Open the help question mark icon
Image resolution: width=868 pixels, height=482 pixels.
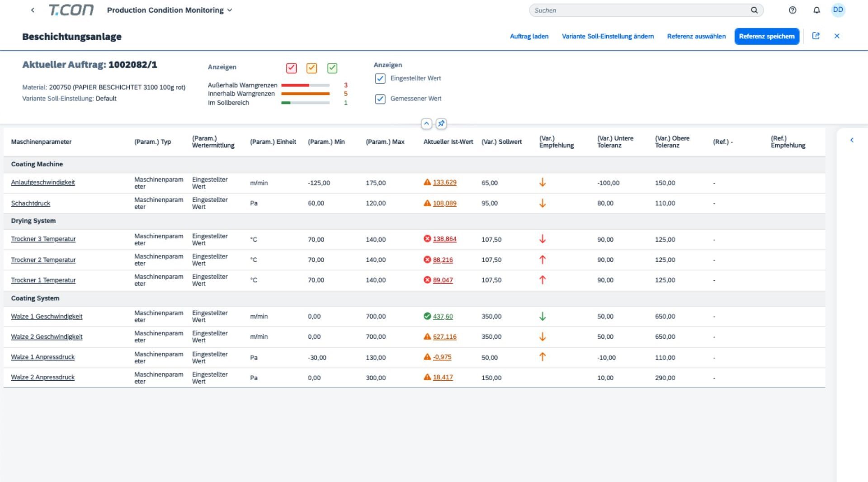tap(793, 10)
